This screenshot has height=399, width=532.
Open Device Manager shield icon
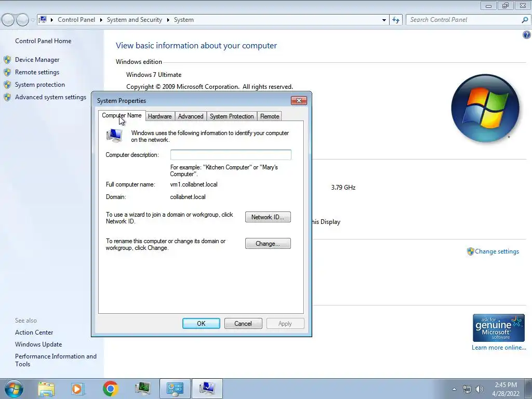point(7,60)
